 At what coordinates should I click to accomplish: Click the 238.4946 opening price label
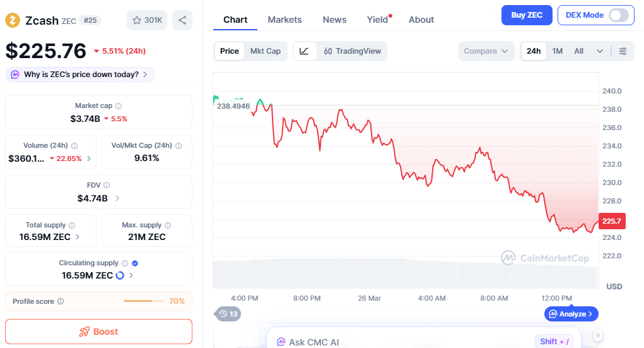(x=233, y=106)
